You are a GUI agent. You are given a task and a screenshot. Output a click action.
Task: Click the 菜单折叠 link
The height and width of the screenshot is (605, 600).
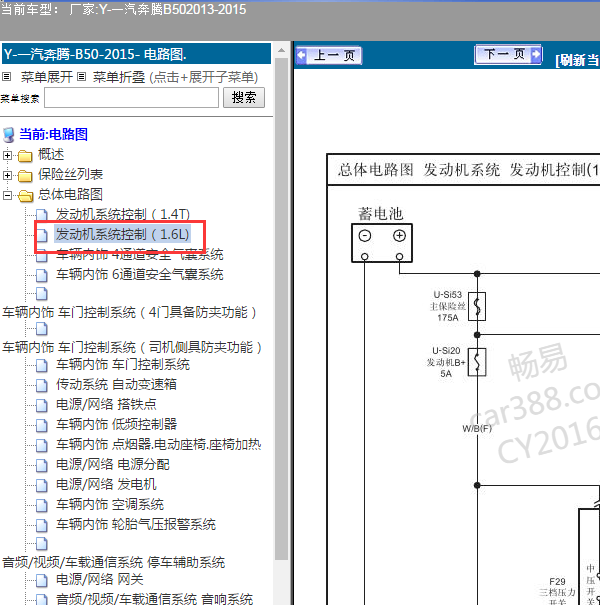coord(119,77)
